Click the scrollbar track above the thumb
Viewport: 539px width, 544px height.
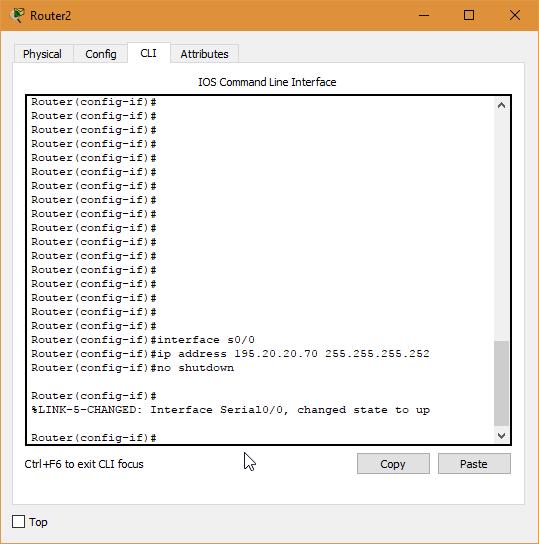click(501, 226)
